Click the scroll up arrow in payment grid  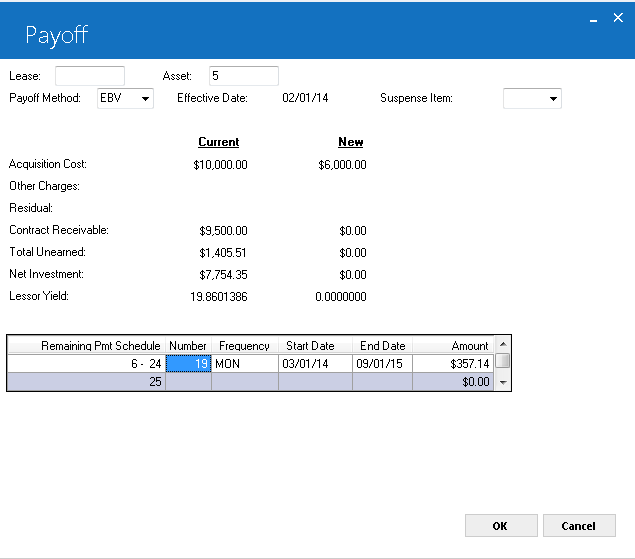[x=503, y=344]
